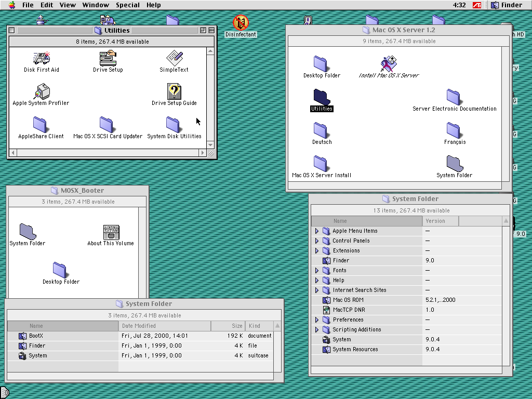Select the Apple System Profiler icon
The width and height of the screenshot is (532, 399).
(x=42, y=91)
